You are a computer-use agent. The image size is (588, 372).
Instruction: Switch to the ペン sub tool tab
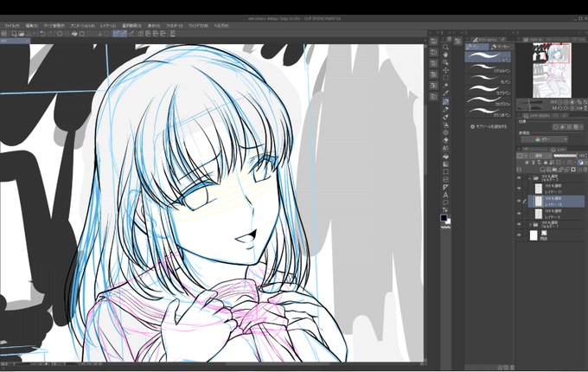pyautogui.click(x=477, y=47)
